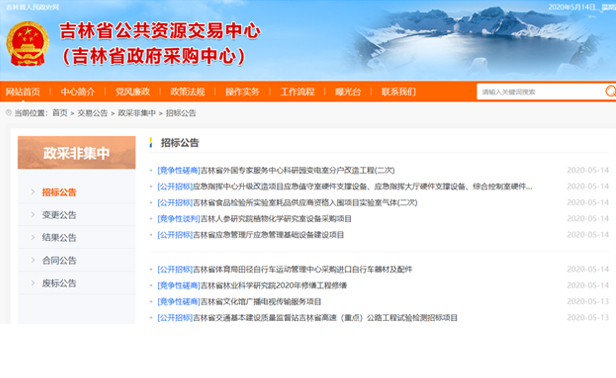Click the 政采非集中 sidebar header banner
The width and height of the screenshot is (616, 378).
point(77,152)
